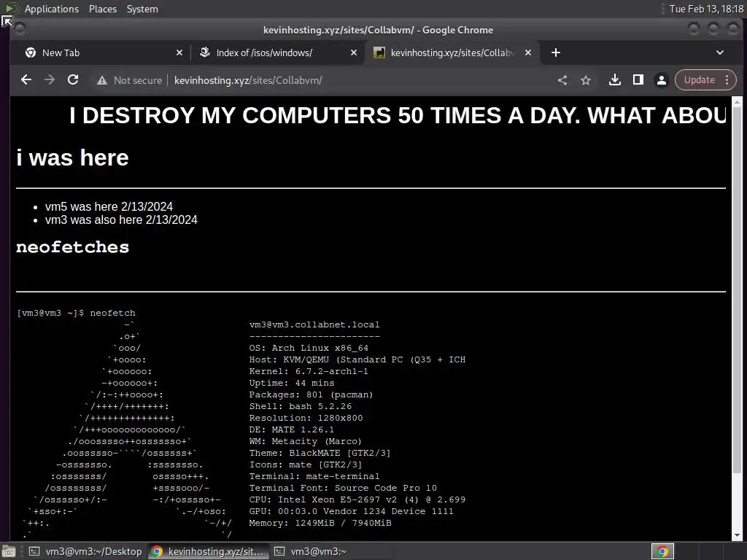Click 'Shell: bash 5.2.26' line
Viewport: 747px width, 560px height.
coord(300,406)
